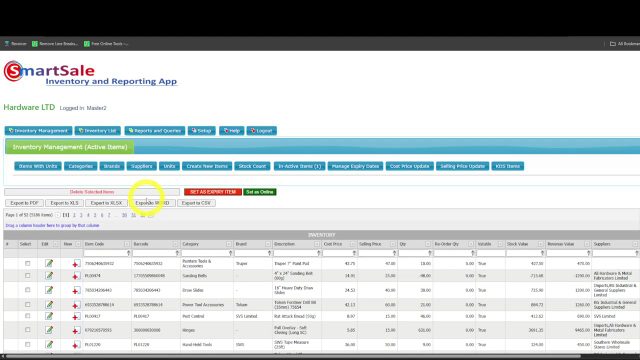The width and height of the screenshot is (640, 360).
Task: Expand Brand column header filter
Action: [x=268, y=244]
